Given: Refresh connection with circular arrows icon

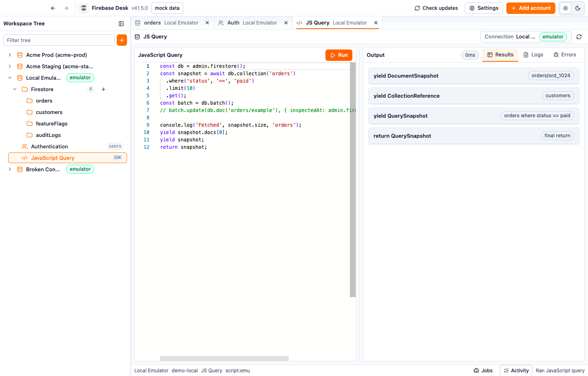Looking at the screenshot, I should [x=579, y=37].
